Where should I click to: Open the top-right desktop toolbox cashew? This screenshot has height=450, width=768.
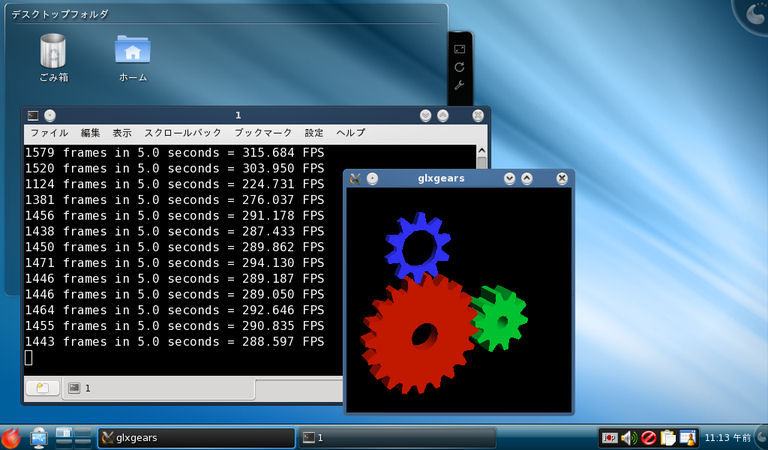click(x=753, y=15)
